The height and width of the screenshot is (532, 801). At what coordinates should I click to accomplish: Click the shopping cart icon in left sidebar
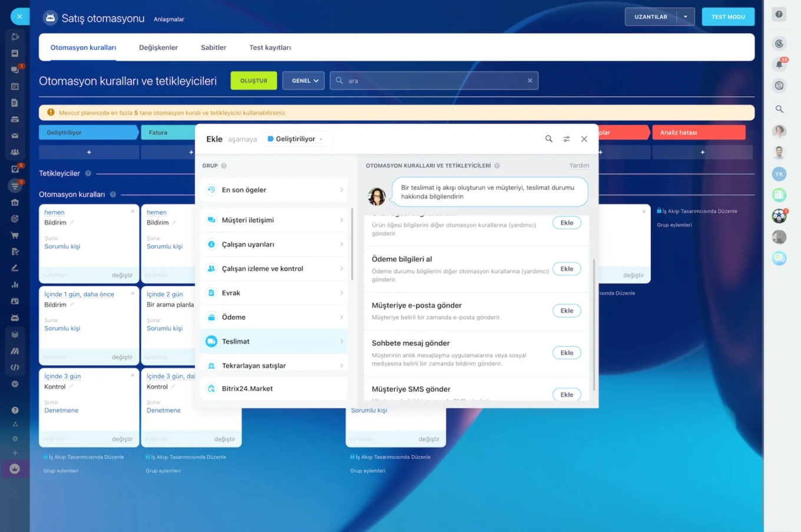pos(15,235)
